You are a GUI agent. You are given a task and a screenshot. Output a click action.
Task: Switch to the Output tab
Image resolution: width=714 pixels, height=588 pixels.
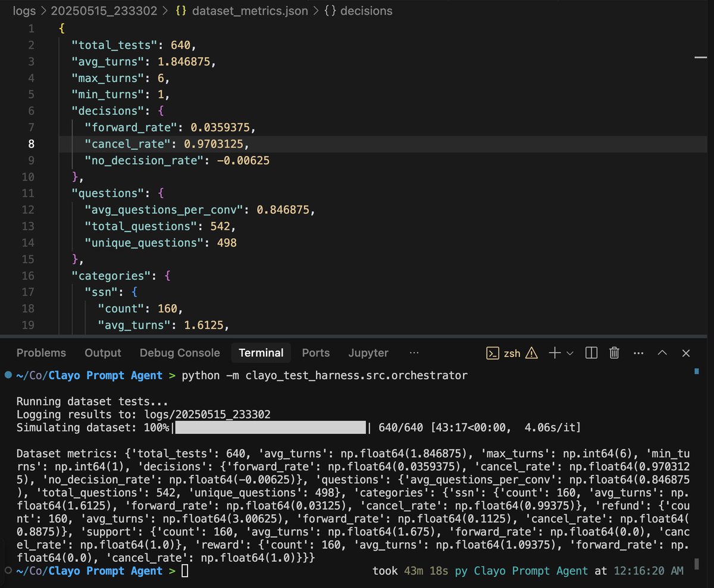pos(103,353)
